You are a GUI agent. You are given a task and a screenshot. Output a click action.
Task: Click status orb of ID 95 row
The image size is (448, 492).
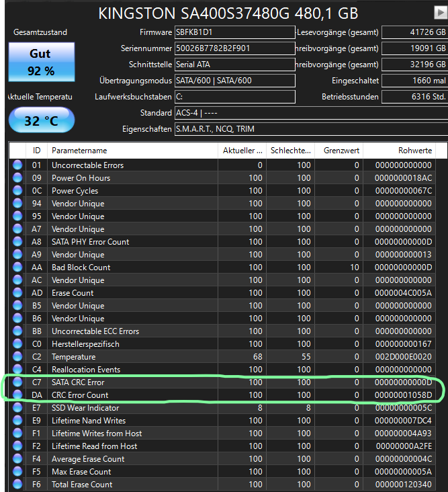(17, 216)
